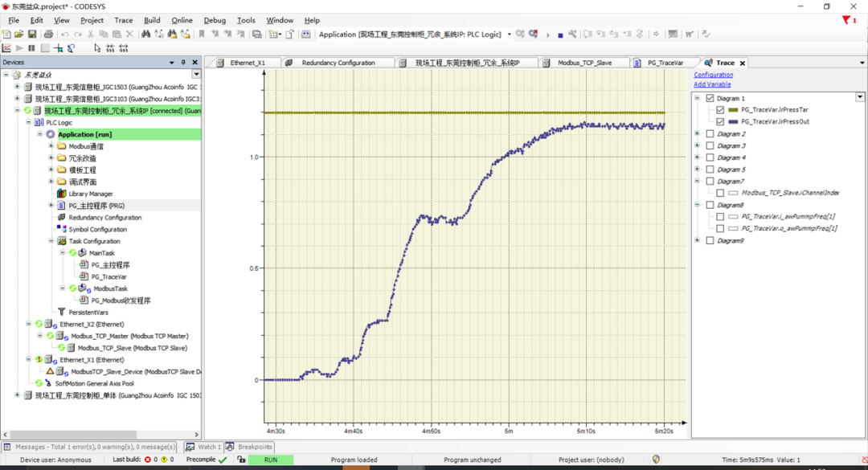Click the Print icon in toolbar
Viewport: 868px width, 470px height.
point(48,35)
